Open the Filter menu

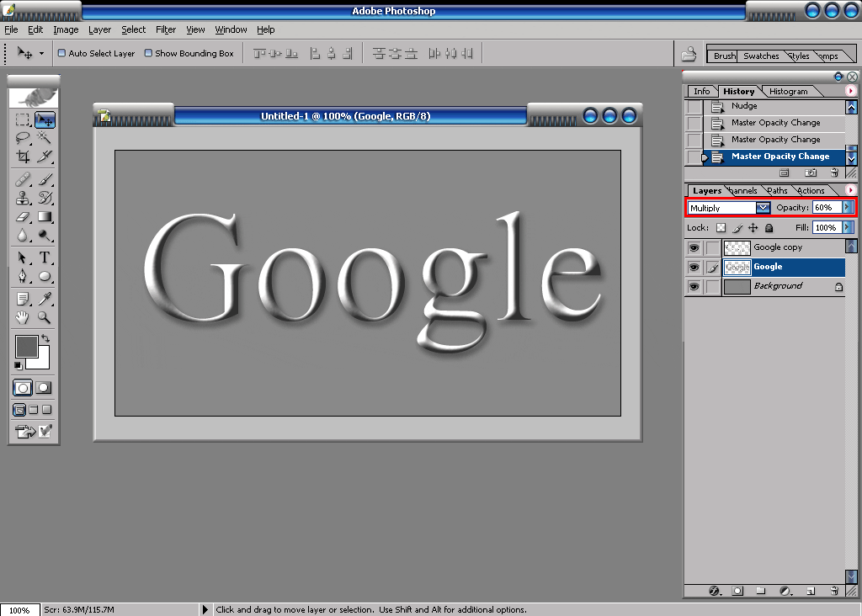pos(166,29)
